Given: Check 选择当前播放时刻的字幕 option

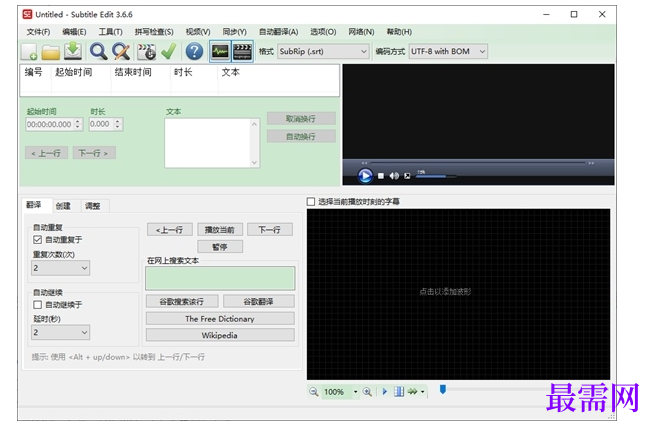Looking at the screenshot, I should coord(311,202).
